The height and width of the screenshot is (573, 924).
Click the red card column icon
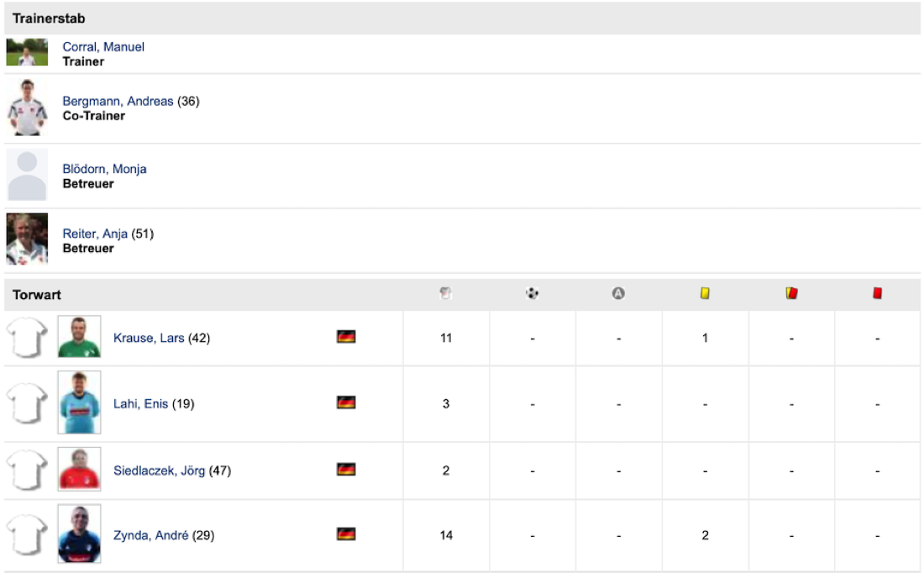pos(877,293)
